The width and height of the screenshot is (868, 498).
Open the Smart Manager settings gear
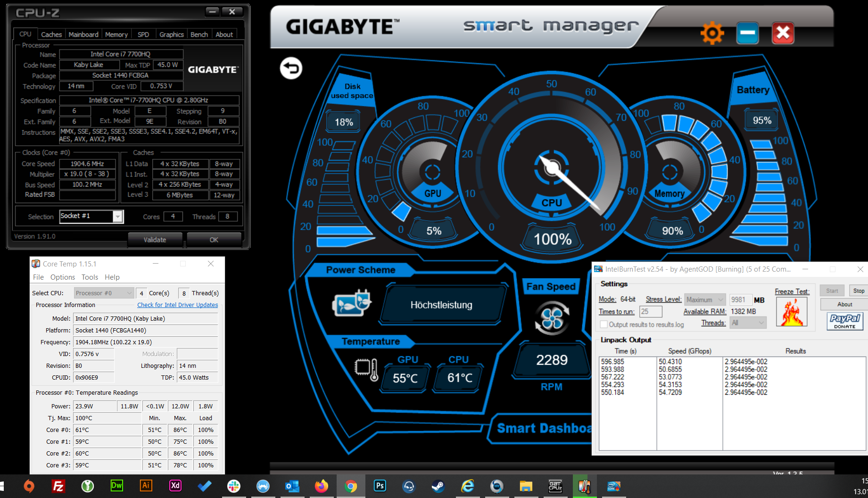tap(712, 33)
